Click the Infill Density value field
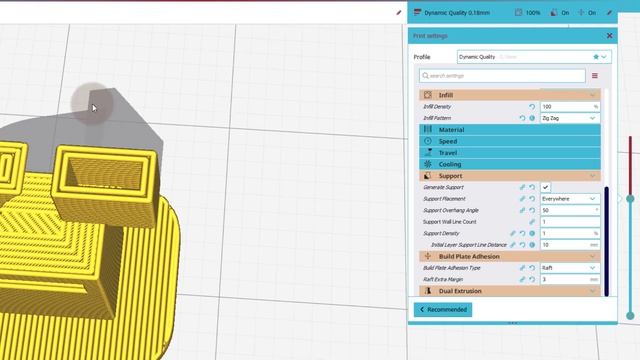 click(570, 107)
